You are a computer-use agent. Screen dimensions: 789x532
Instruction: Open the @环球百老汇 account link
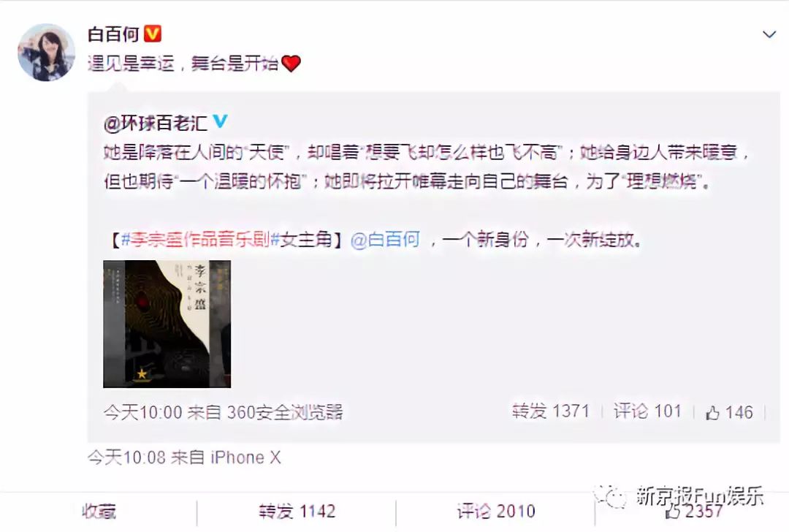(x=155, y=122)
